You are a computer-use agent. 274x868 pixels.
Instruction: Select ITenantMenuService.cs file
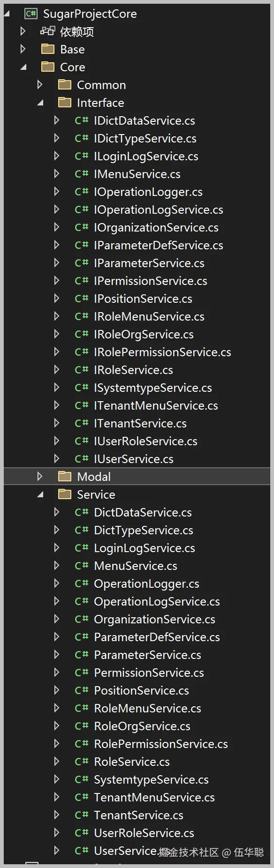[156, 405]
